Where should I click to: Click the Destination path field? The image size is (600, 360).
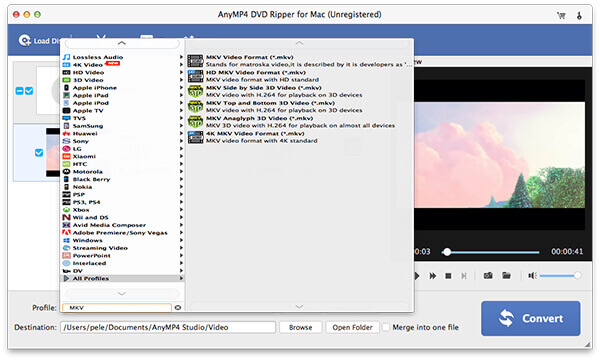click(168, 327)
